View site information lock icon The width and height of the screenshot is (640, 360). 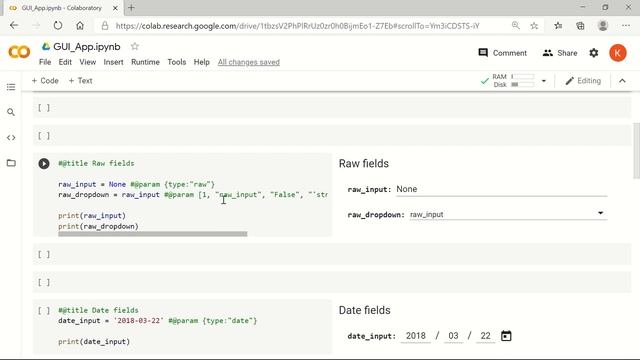click(x=105, y=26)
